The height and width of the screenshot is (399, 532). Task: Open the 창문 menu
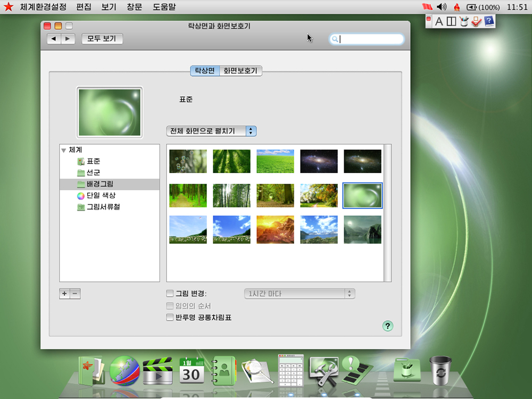click(x=135, y=7)
